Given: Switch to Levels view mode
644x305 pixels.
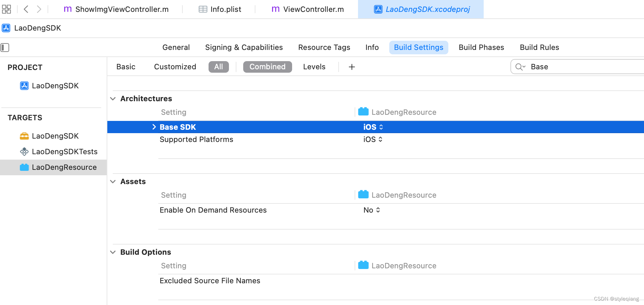Looking at the screenshot, I should (x=314, y=67).
